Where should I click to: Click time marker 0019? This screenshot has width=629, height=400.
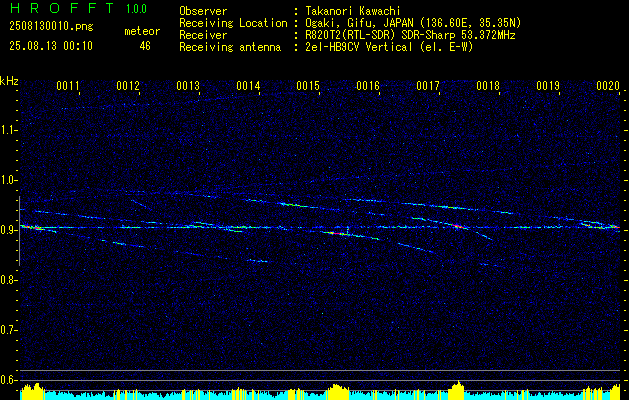548,86
